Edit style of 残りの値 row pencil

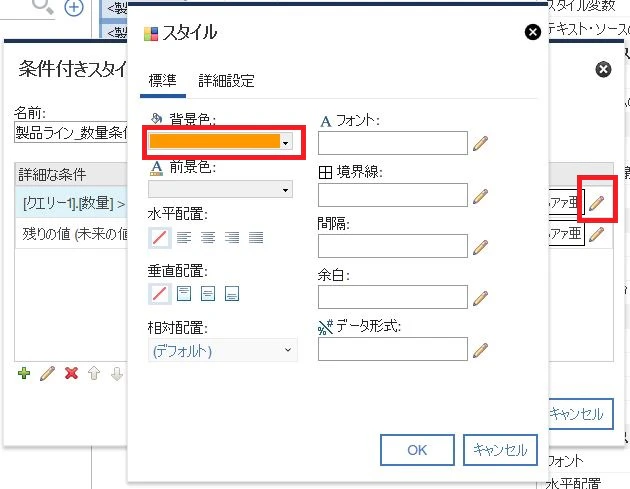tap(597, 234)
